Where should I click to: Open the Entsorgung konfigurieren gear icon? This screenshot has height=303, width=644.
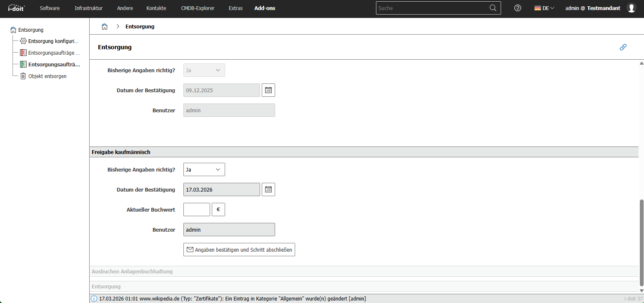coord(23,41)
